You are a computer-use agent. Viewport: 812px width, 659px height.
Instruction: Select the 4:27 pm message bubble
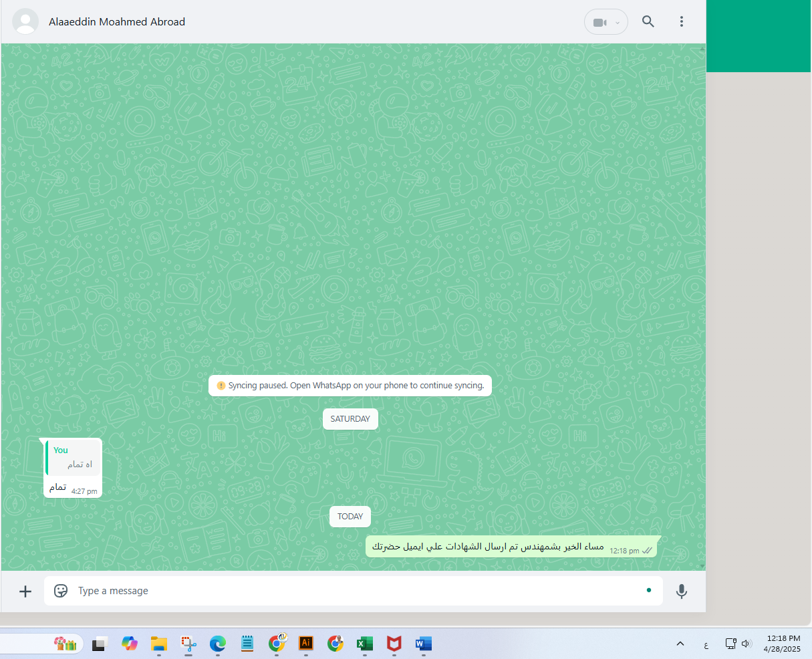click(72, 469)
